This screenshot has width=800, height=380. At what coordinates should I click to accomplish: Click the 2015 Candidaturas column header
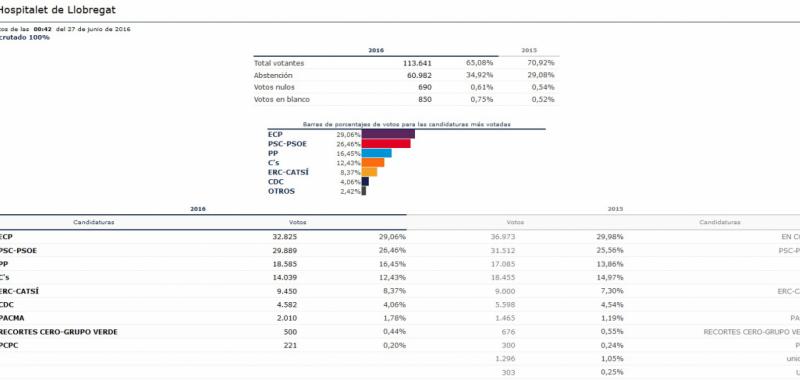point(719,222)
